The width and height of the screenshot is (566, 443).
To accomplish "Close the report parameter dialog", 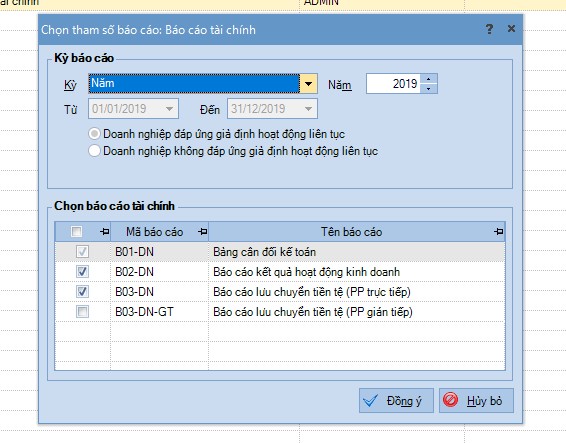I will pyautogui.click(x=511, y=29).
